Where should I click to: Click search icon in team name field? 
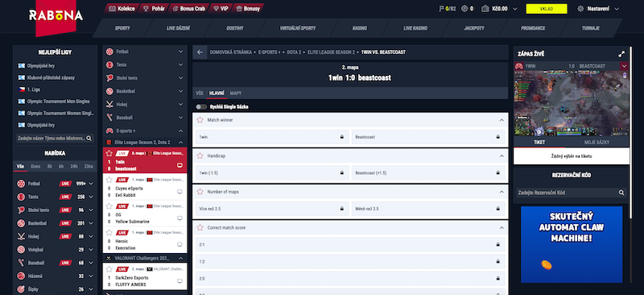click(89, 139)
